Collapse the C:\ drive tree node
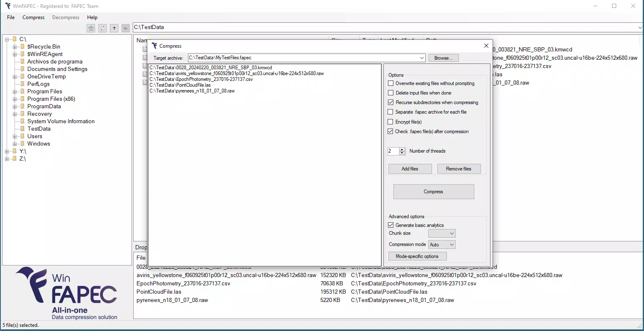The width and height of the screenshot is (644, 331). click(x=7, y=39)
